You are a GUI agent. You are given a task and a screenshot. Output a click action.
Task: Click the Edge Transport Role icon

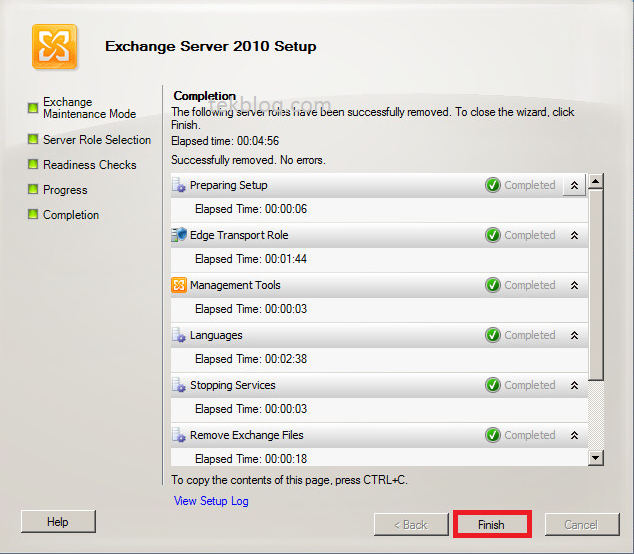point(179,235)
